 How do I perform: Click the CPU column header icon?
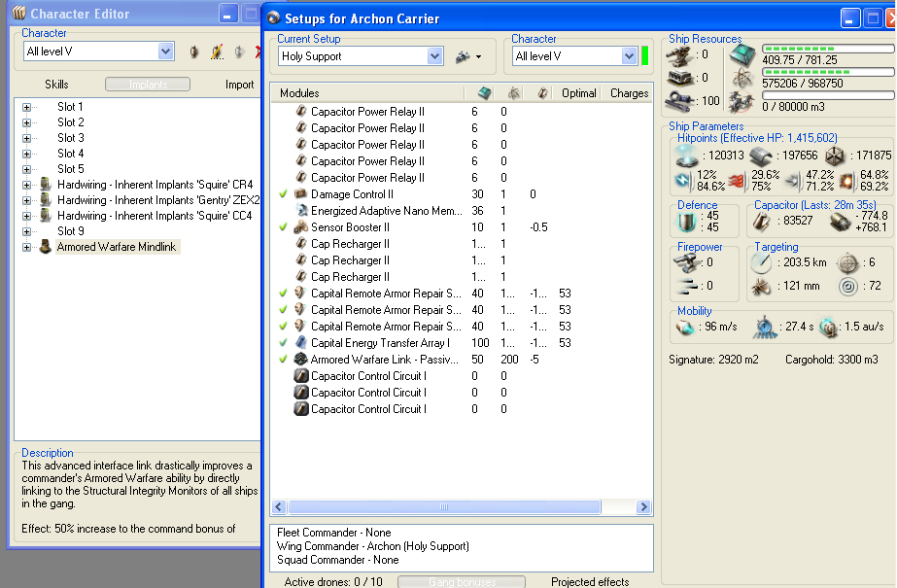click(x=485, y=93)
